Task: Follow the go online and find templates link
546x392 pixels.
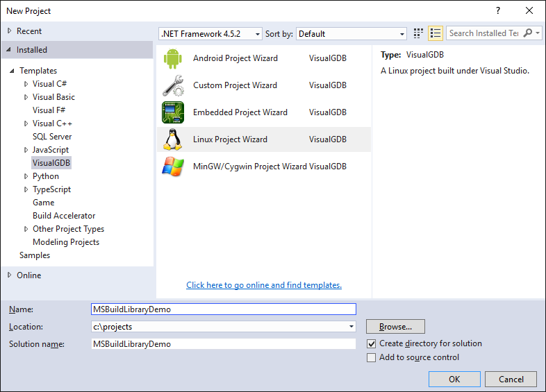Action: click(263, 285)
